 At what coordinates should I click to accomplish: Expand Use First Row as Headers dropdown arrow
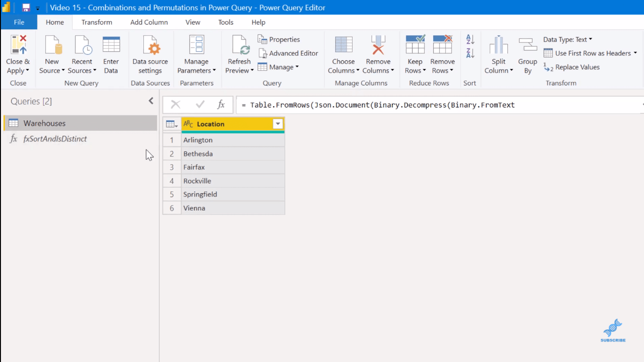635,53
